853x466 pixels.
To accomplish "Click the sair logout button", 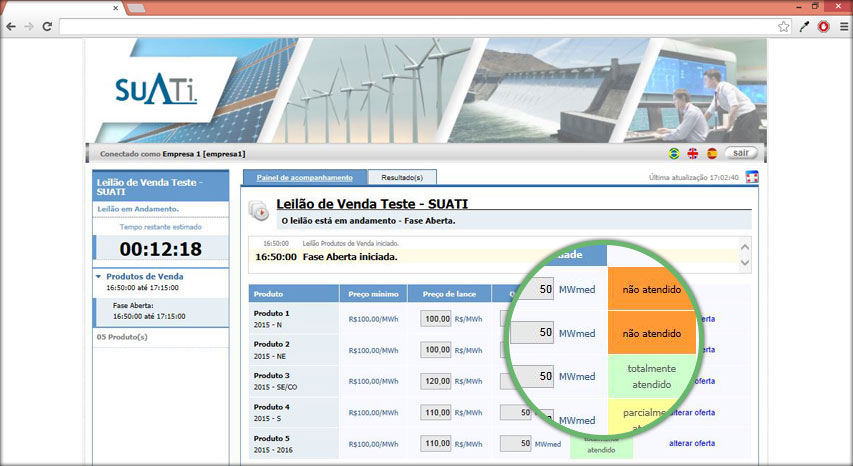I will (740, 153).
